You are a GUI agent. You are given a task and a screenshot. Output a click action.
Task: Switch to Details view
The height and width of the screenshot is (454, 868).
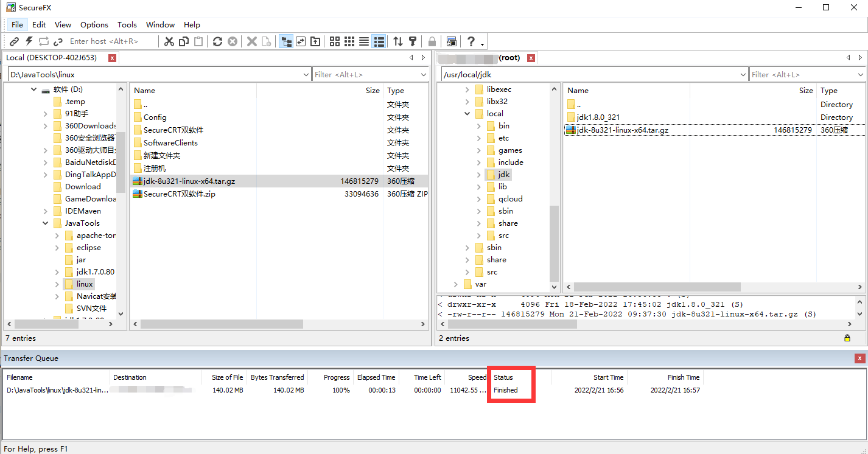(379, 41)
